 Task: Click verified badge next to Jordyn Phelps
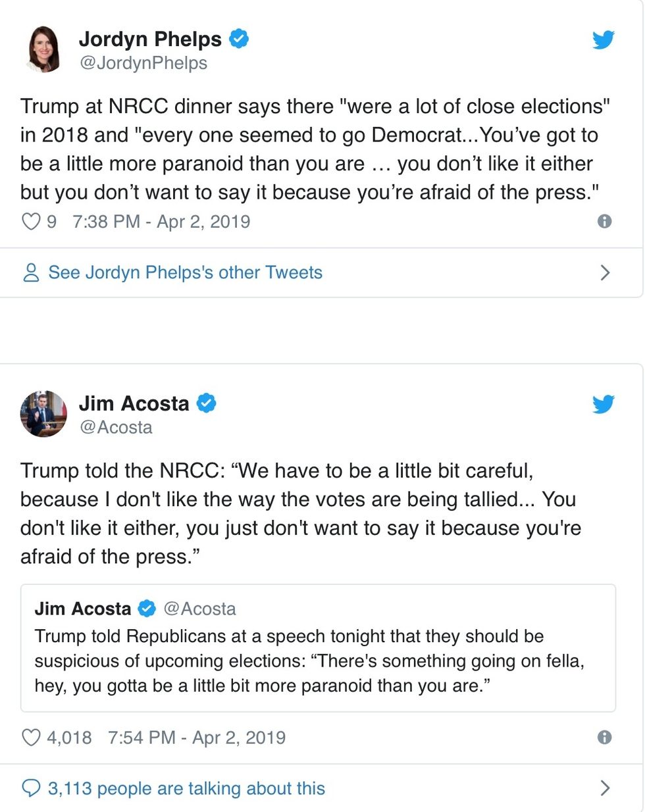(x=238, y=39)
